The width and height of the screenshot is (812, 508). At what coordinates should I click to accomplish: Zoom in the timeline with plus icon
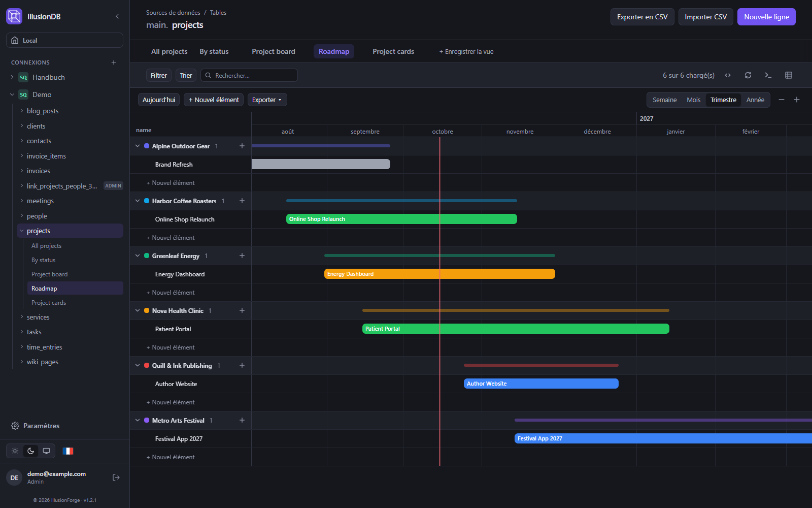pos(797,100)
